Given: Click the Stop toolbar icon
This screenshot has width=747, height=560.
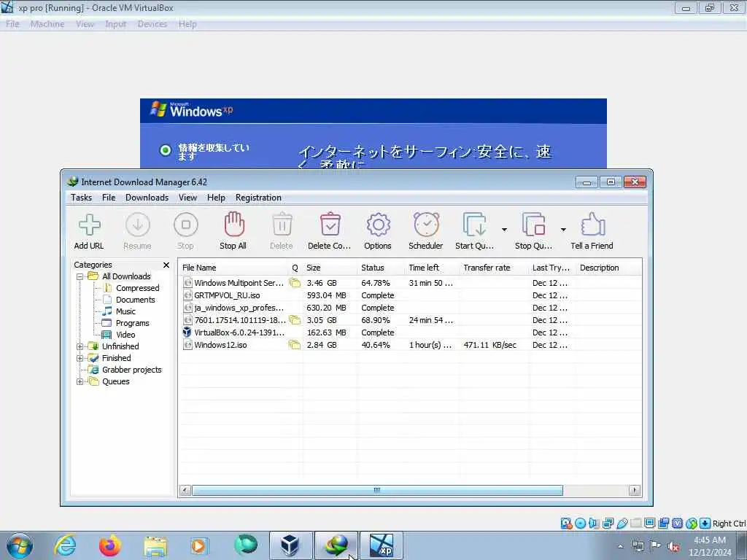Looking at the screenshot, I should [x=186, y=225].
